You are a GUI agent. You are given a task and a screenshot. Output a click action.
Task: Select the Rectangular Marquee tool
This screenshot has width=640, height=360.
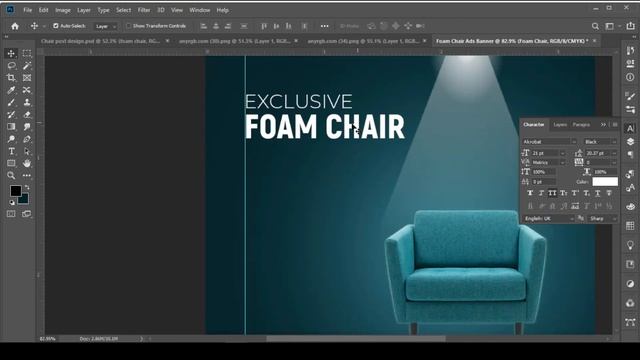(x=27, y=53)
